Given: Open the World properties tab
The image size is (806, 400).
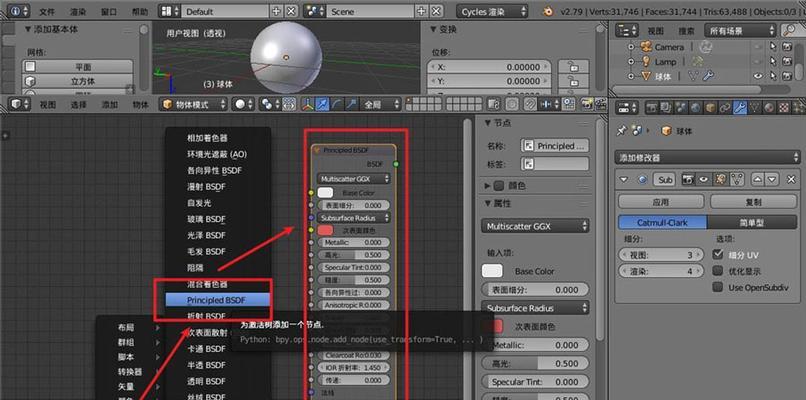Looking at the screenshot, I should click(x=696, y=108).
